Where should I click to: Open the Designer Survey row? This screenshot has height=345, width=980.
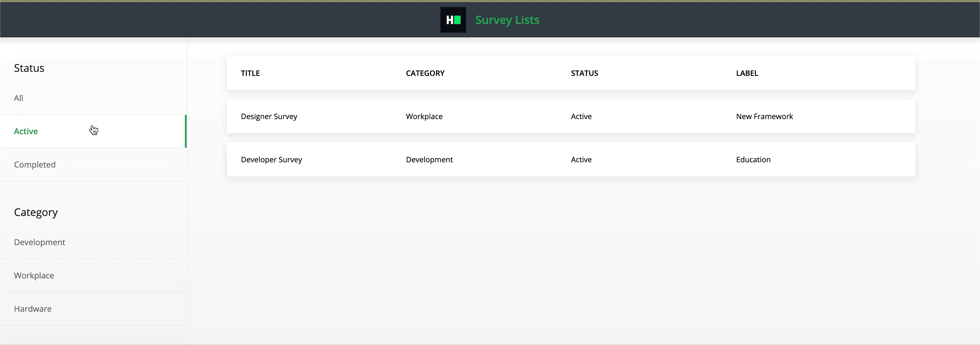(269, 116)
